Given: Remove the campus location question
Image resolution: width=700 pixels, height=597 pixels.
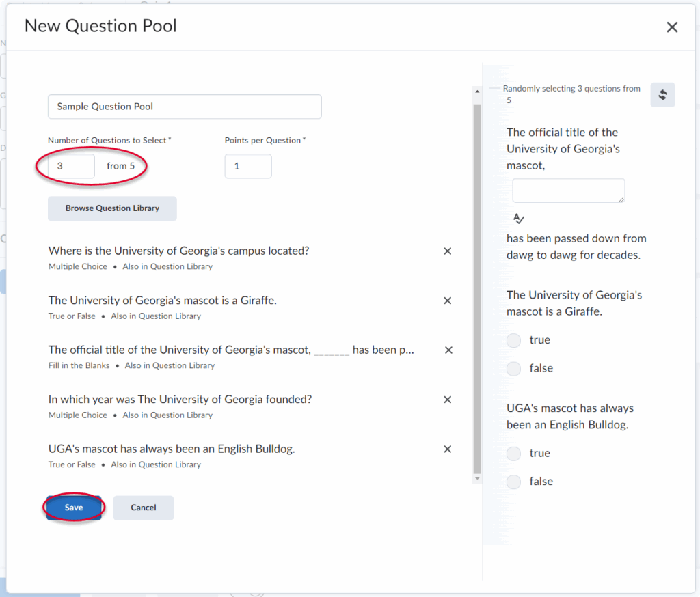Looking at the screenshot, I should coord(448,251).
